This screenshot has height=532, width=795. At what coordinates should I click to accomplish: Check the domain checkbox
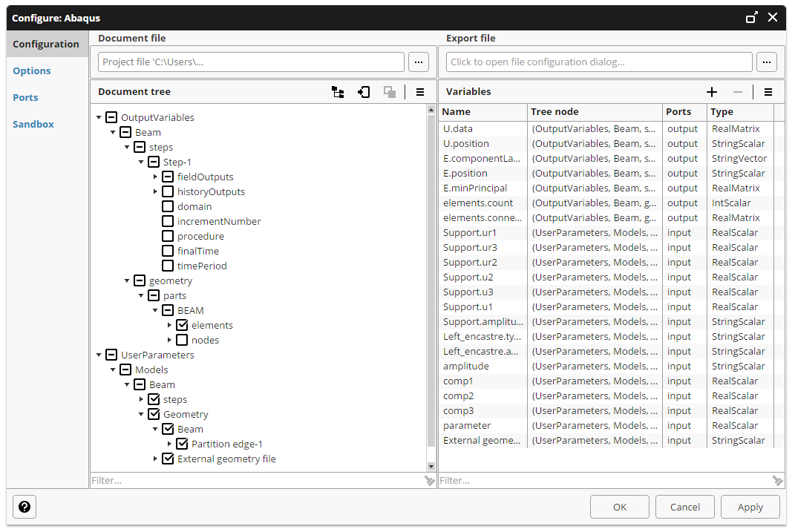pos(167,206)
